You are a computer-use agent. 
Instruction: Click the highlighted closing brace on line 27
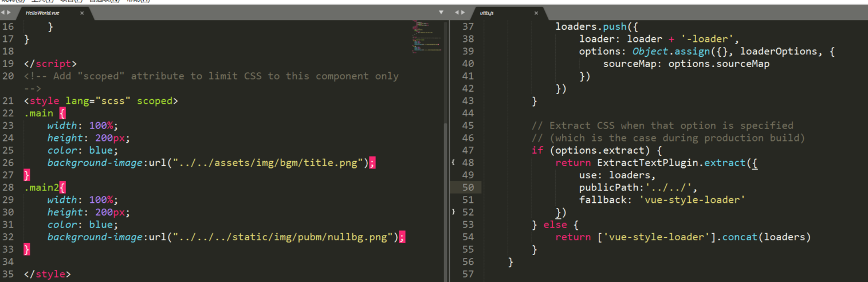coord(26,175)
